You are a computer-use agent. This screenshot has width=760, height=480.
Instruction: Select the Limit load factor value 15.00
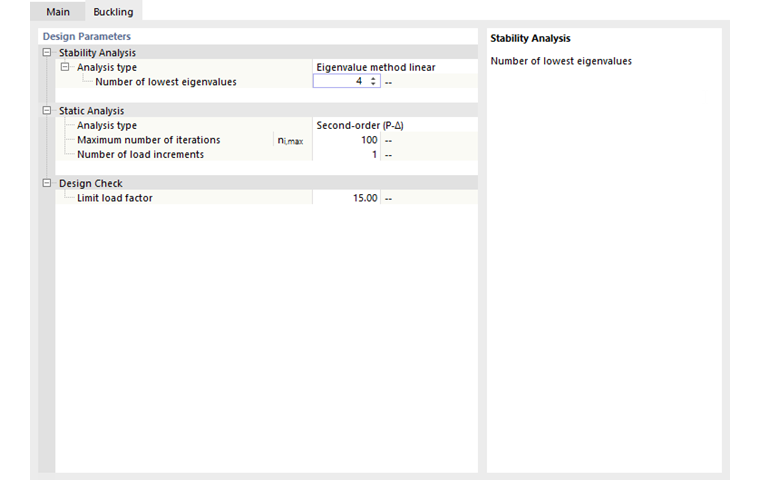(x=347, y=198)
